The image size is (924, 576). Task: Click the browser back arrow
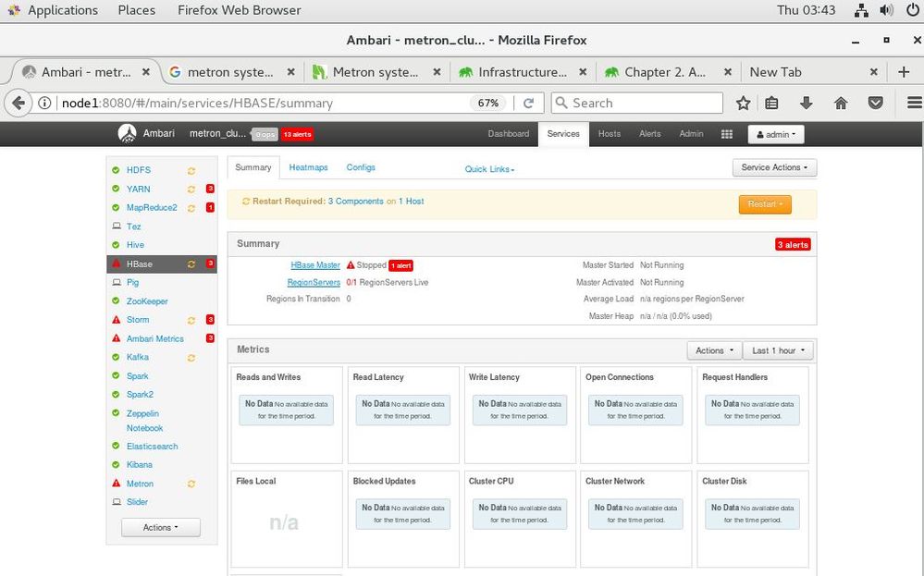coord(18,103)
